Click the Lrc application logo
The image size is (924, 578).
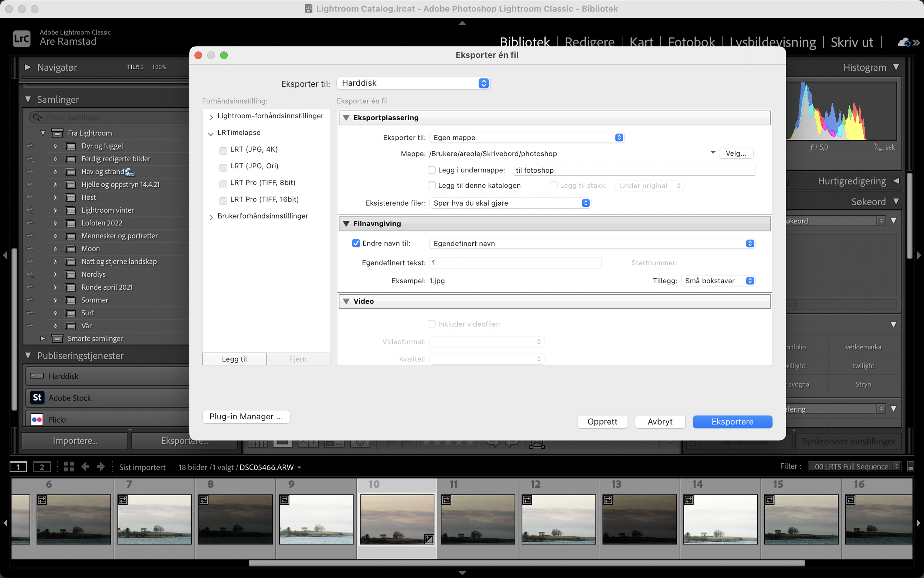coord(21,38)
